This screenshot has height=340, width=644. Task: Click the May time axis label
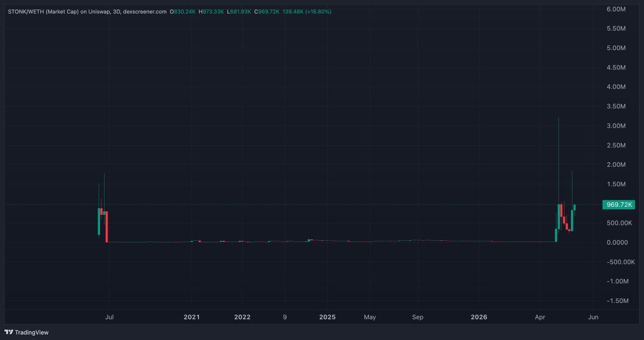pyautogui.click(x=370, y=317)
